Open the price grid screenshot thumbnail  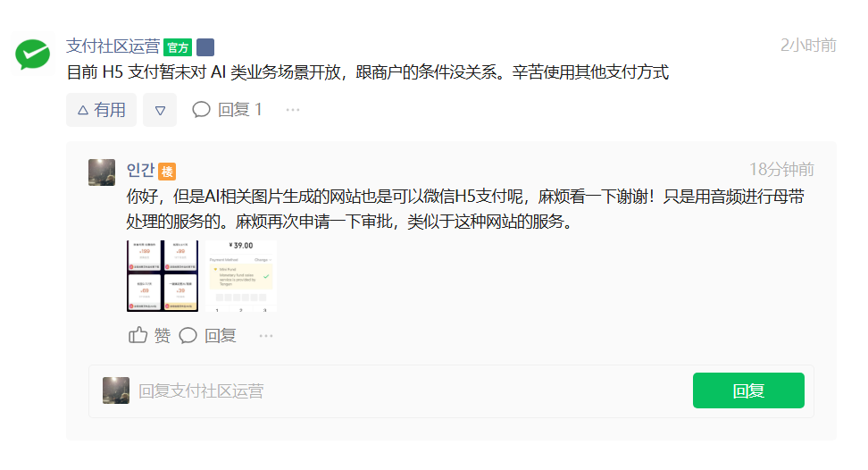[163, 276]
